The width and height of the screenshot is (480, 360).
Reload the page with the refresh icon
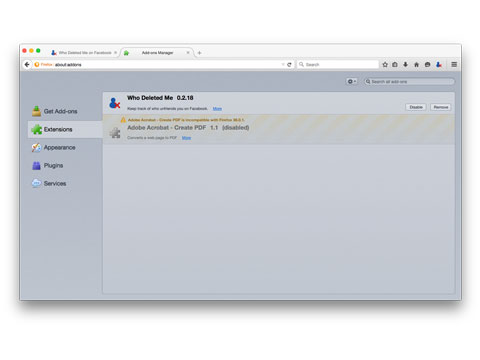289,65
